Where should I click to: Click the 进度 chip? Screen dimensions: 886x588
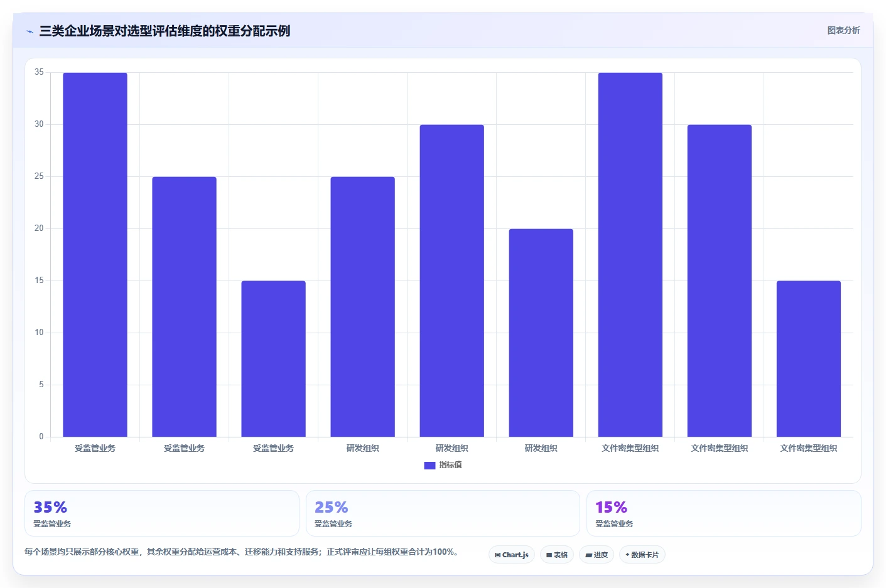pyautogui.click(x=597, y=555)
